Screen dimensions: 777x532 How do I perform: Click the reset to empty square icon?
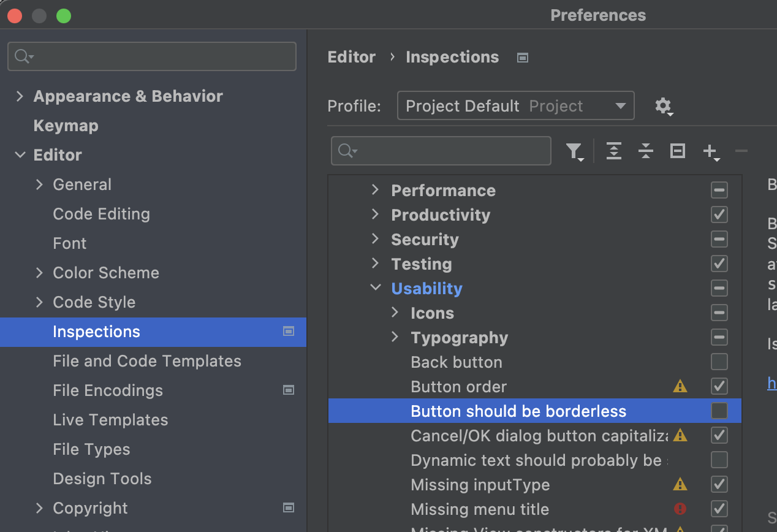677,151
